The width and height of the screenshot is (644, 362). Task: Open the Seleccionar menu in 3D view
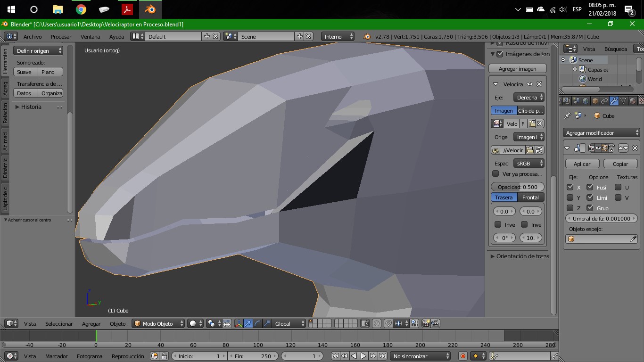[59, 324]
